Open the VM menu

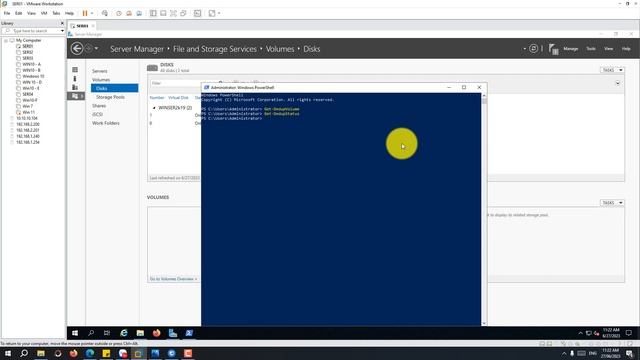pyautogui.click(x=44, y=13)
